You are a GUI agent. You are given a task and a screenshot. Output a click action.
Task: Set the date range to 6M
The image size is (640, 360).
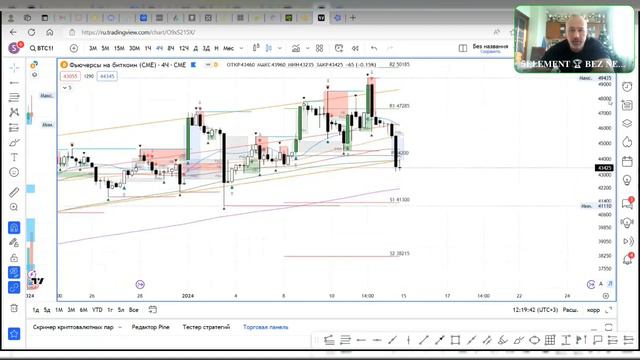pyautogui.click(x=83, y=310)
